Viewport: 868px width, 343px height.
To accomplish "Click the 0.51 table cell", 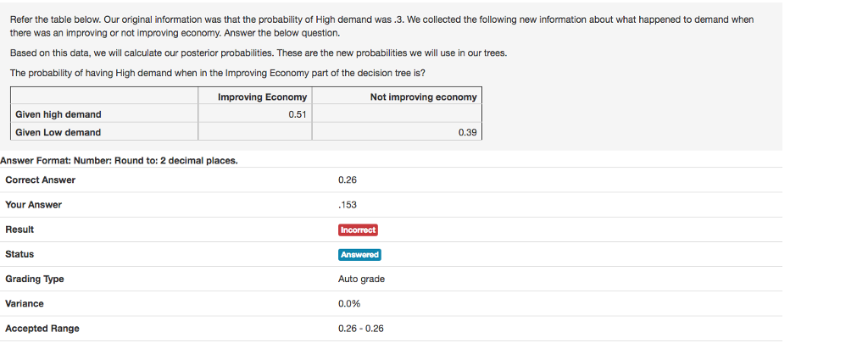I will click(x=297, y=114).
